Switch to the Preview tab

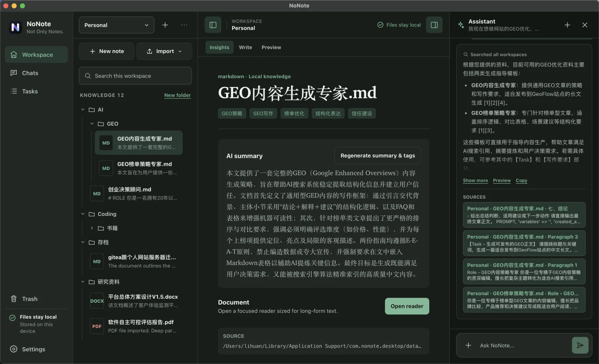(x=271, y=48)
